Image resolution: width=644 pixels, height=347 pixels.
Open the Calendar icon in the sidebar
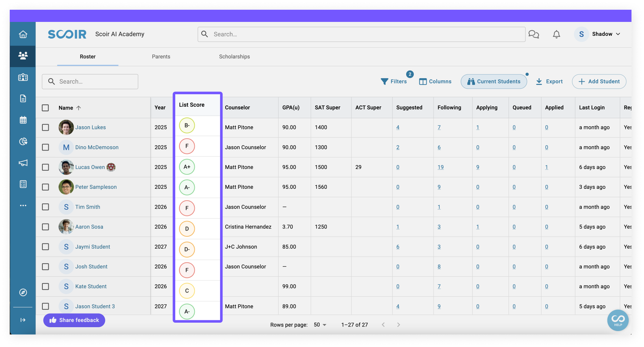click(23, 120)
